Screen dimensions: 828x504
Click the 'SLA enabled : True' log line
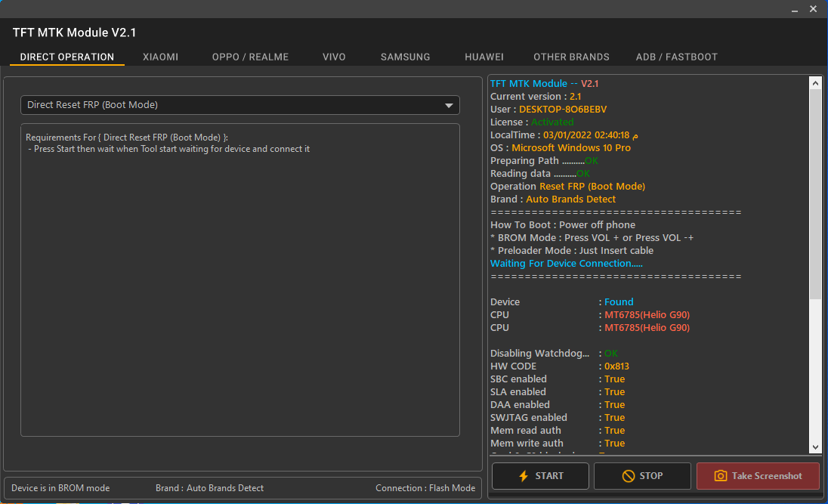(558, 392)
